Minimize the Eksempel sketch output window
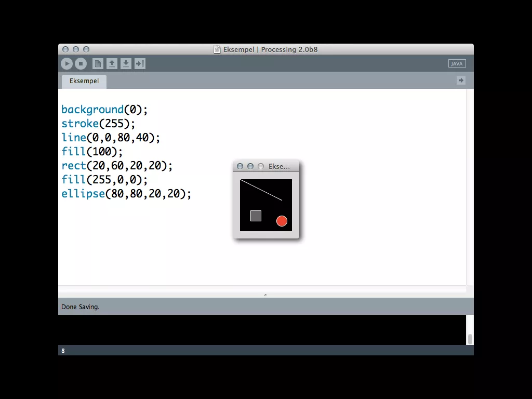532x399 pixels. pos(250,166)
